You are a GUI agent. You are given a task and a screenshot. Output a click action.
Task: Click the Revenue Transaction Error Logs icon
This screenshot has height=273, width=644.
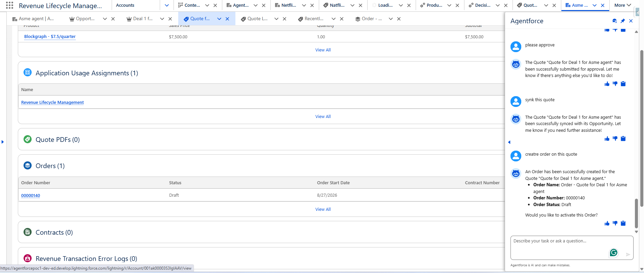click(x=28, y=258)
